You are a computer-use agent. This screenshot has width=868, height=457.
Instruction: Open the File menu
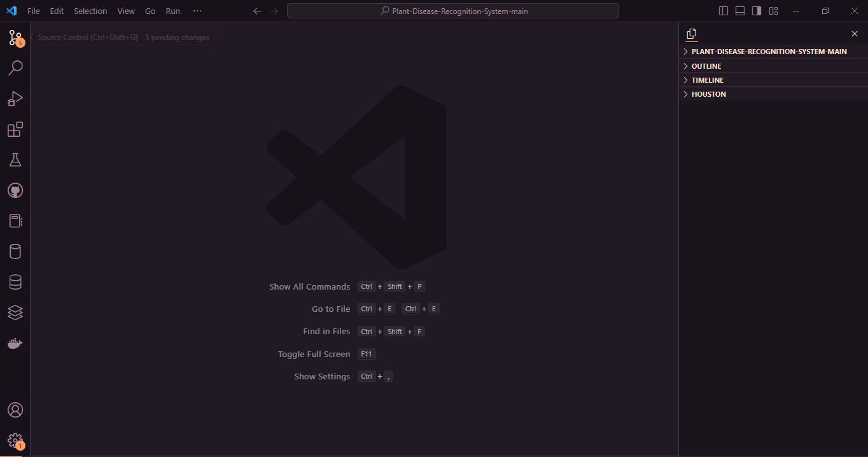coord(34,11)
